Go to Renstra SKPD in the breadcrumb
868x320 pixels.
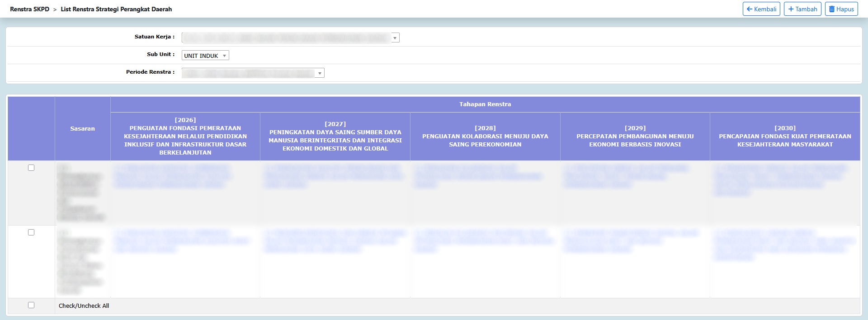coord(29,9)
